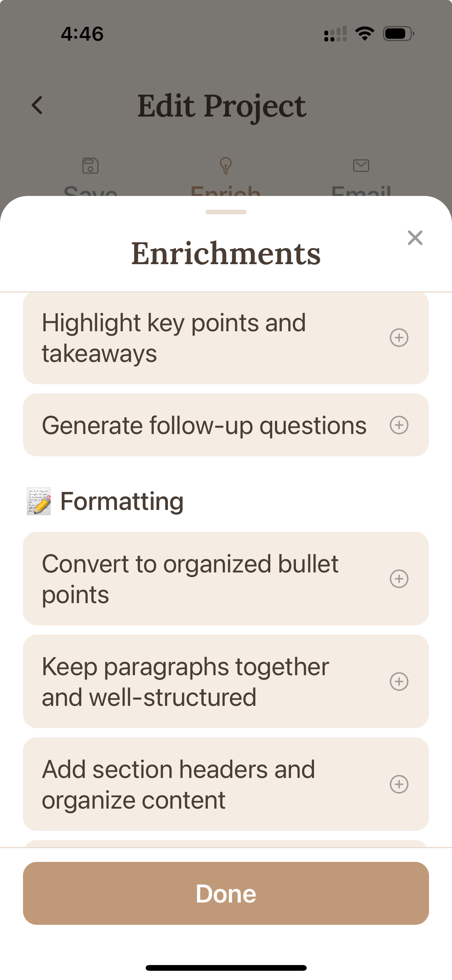The height and width of the screenshot is (980, 452).
Task: Tap the battery indicator in the status bar
Action: [398, 34]
